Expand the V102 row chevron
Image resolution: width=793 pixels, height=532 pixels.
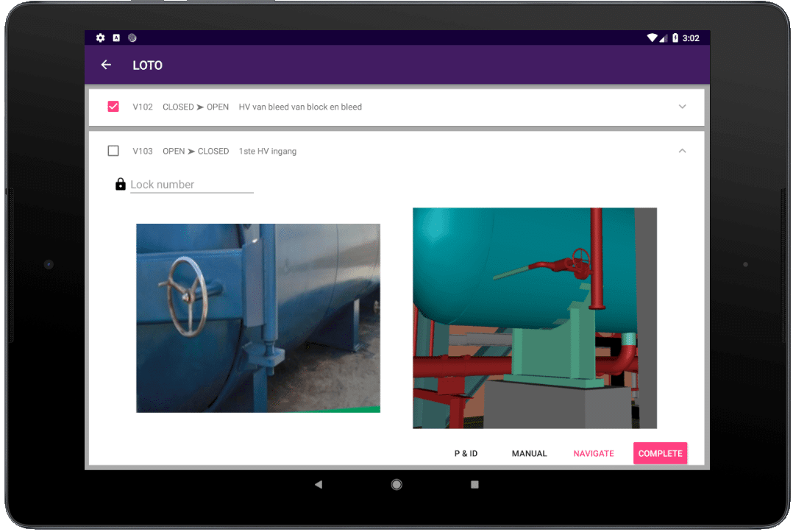coord(682,107)
